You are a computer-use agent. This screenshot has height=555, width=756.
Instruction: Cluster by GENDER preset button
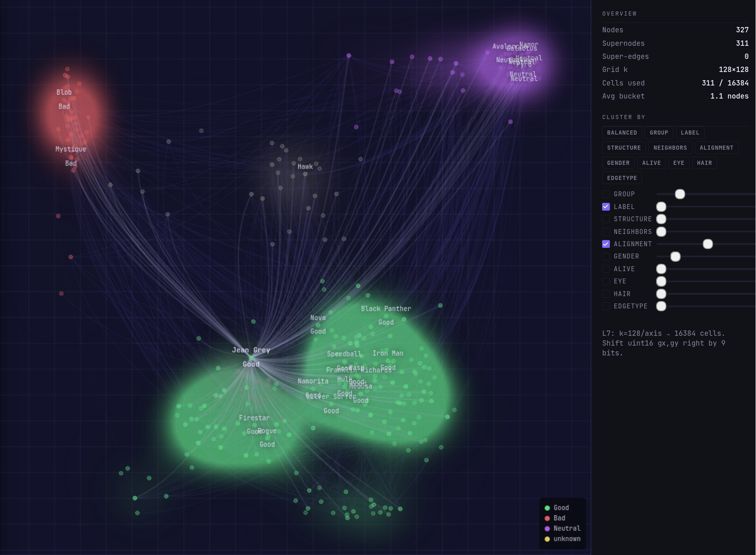618,163
